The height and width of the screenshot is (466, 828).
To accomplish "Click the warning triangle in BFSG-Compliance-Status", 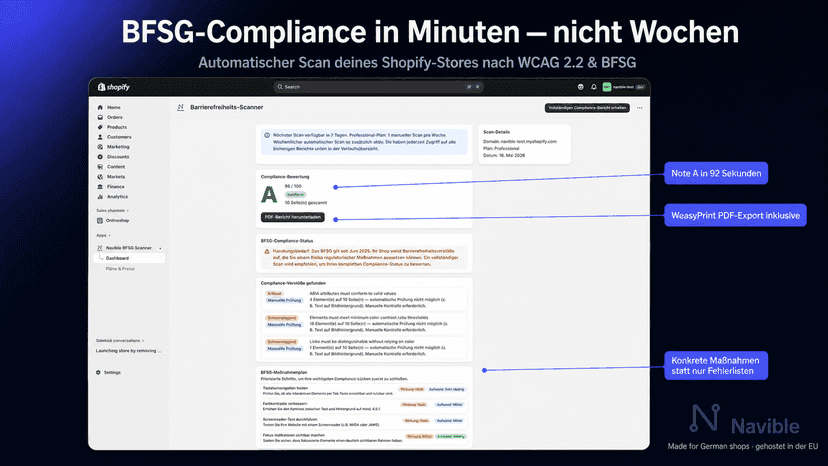I will 267,251.
